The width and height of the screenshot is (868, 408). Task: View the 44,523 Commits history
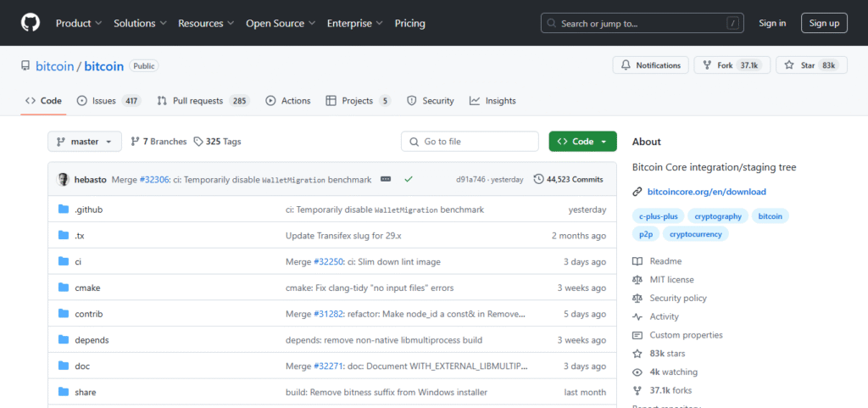tap(569, 179)
